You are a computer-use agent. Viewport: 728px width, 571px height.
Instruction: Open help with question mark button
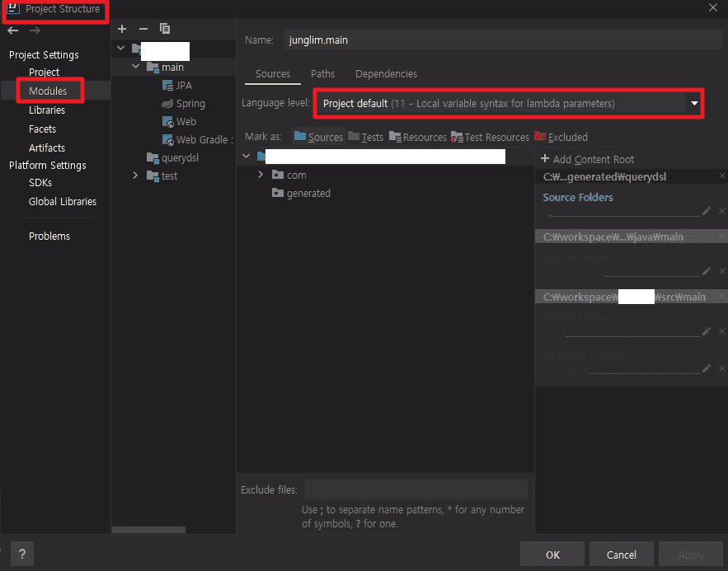point(21,554)
